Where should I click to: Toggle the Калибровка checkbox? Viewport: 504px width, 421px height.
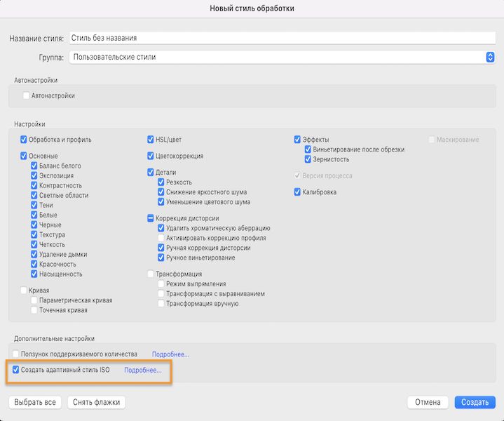click(x=298, y=192)
